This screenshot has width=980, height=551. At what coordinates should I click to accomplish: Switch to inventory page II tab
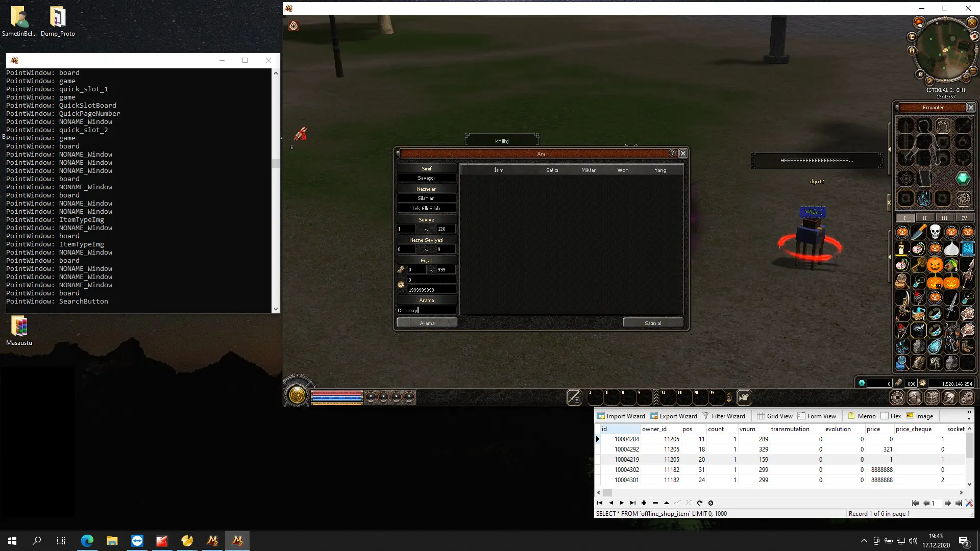point(924,218)
